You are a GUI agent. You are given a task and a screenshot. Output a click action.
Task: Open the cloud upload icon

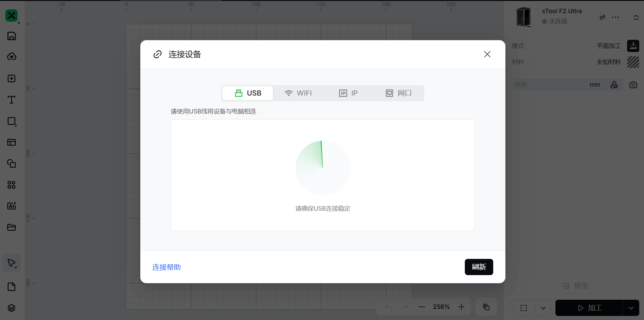coord(11,56)
